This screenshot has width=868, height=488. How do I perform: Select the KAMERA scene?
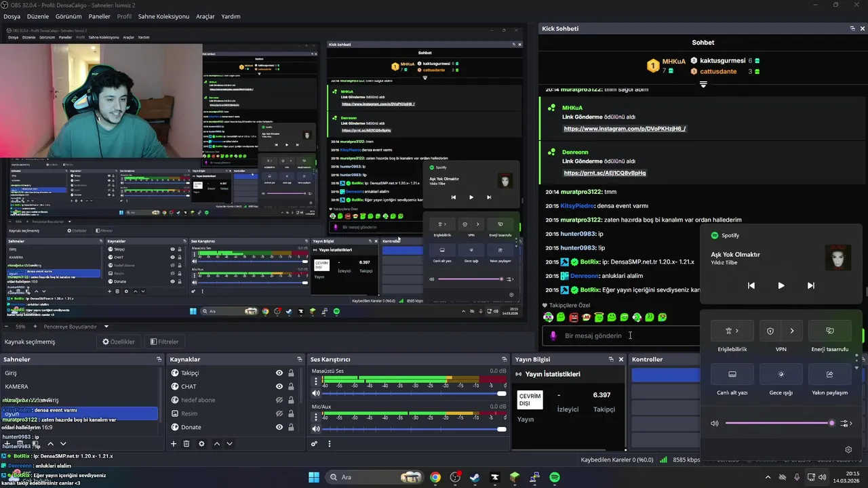(x=80, y=386)
